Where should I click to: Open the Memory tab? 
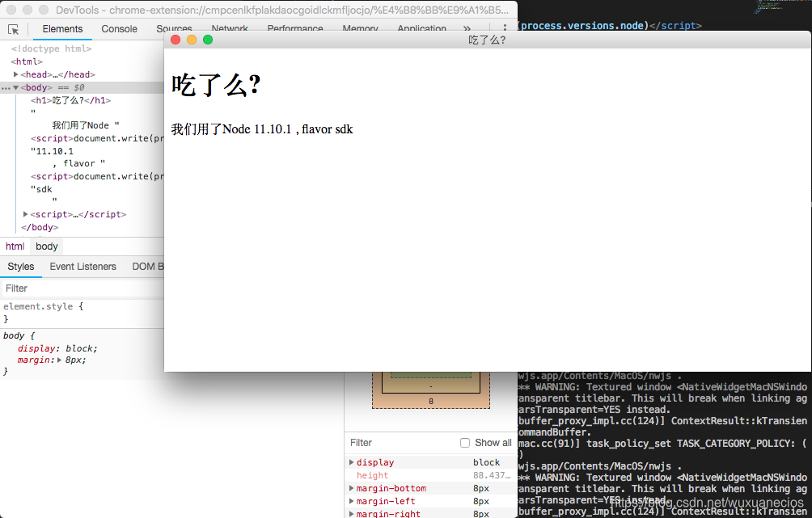click(x=360, y=28)
